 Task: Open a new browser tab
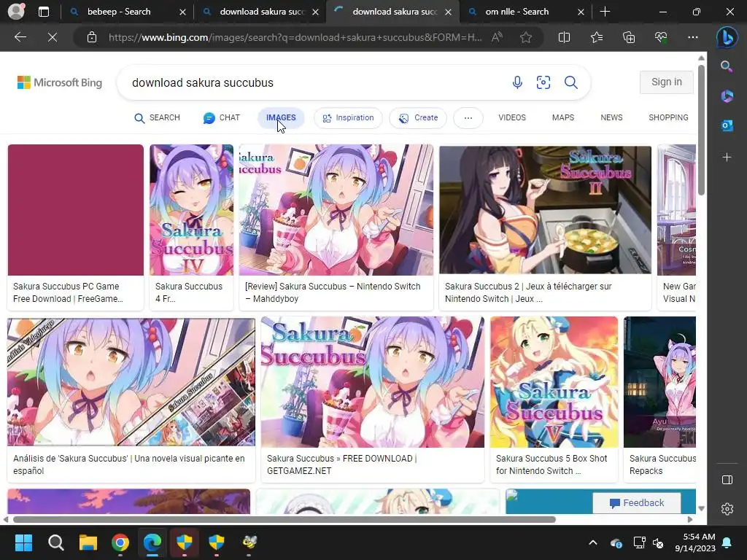[605, 12]
